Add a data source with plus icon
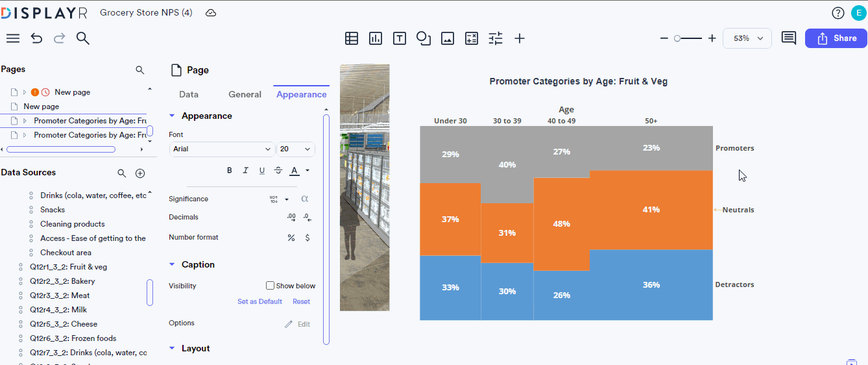The height and width of the screenshot is (365, 868). 139,173
